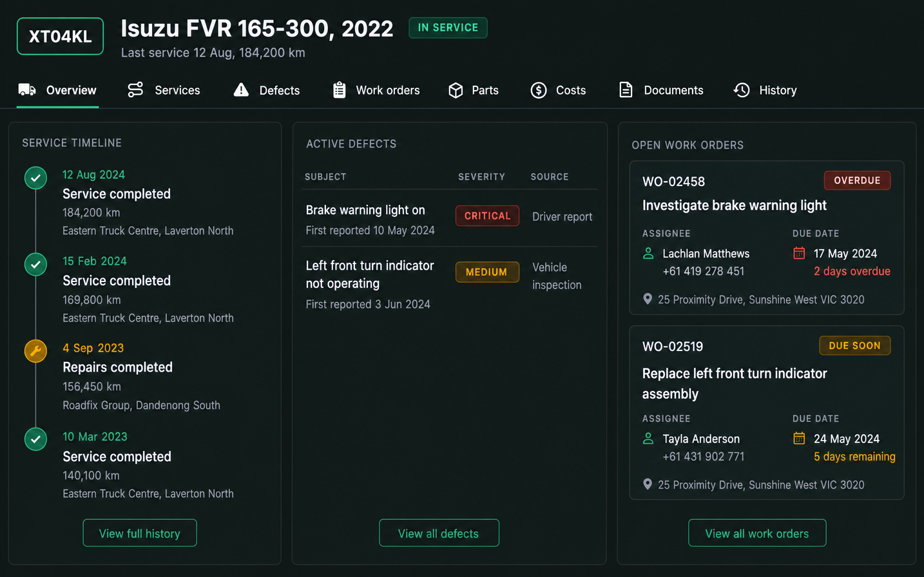The width and height of the screenshot is (924, 577).
Task: Click the XT04KL registration plate badge
Action: (x=61, y=36)
